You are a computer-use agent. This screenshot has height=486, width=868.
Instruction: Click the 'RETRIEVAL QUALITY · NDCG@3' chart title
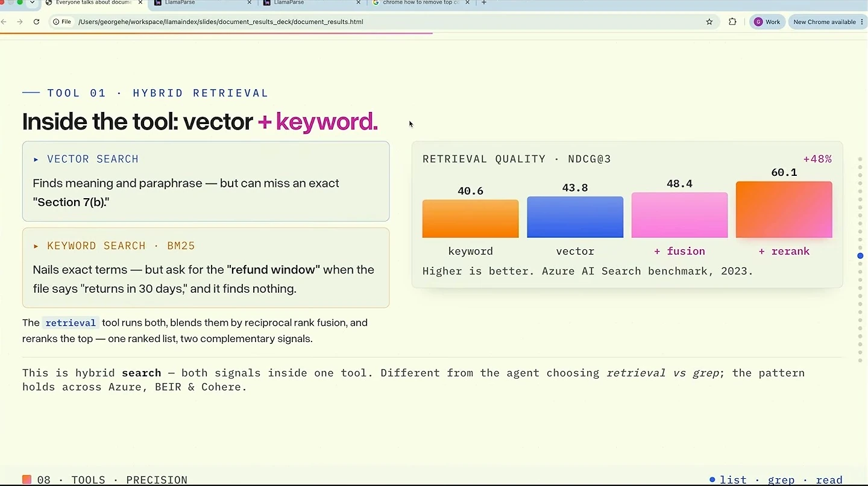click(517, 159)
